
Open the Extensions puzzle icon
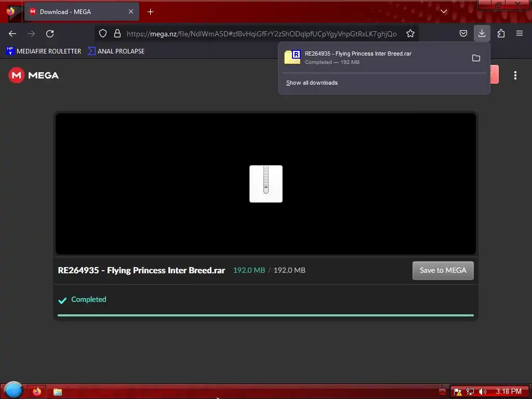[501, 33]
